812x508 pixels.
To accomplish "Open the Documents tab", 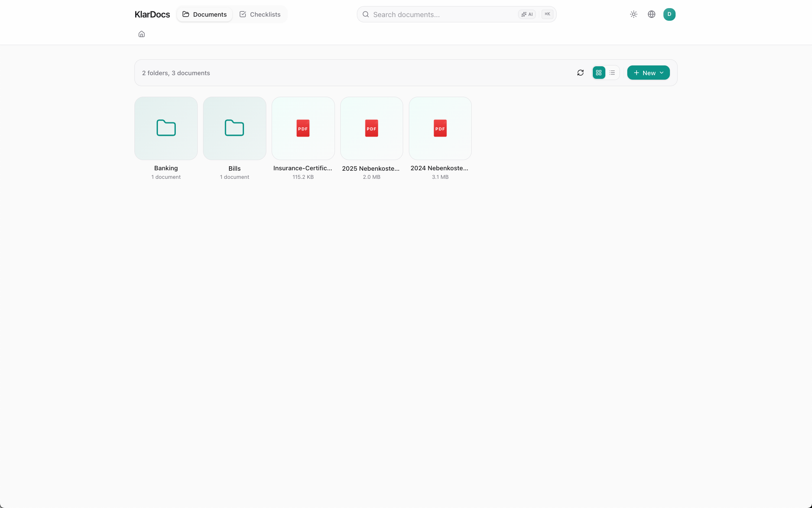I will tap(205, 14).
